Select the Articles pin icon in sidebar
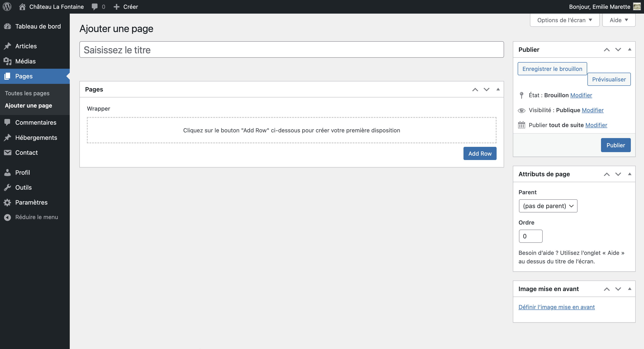Image resolution: width=644 pixels, height=349 pixels. pos(8,46)
